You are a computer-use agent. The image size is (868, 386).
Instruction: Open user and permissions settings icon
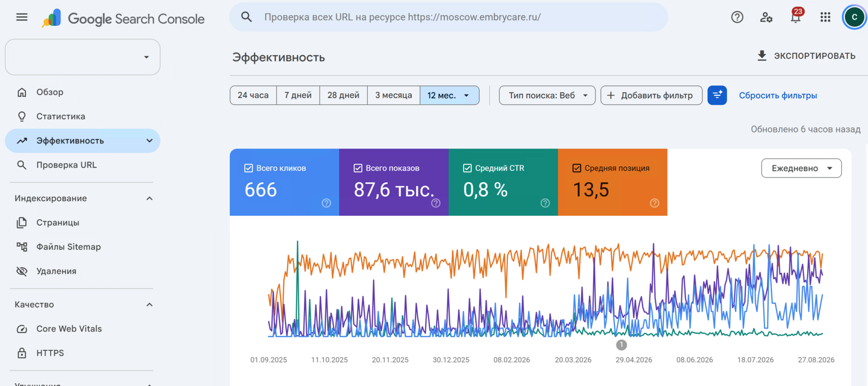tap(766, 17)
